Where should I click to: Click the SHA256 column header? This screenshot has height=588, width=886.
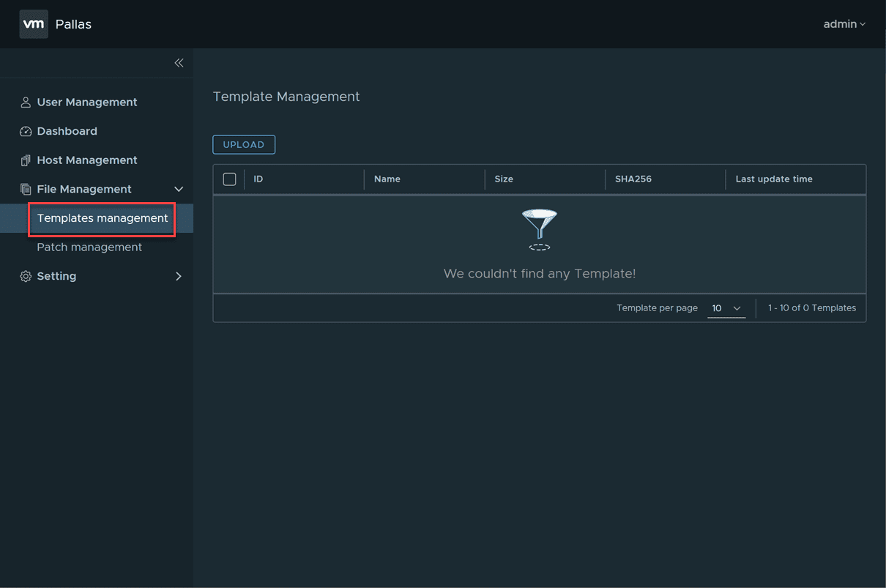633,179
